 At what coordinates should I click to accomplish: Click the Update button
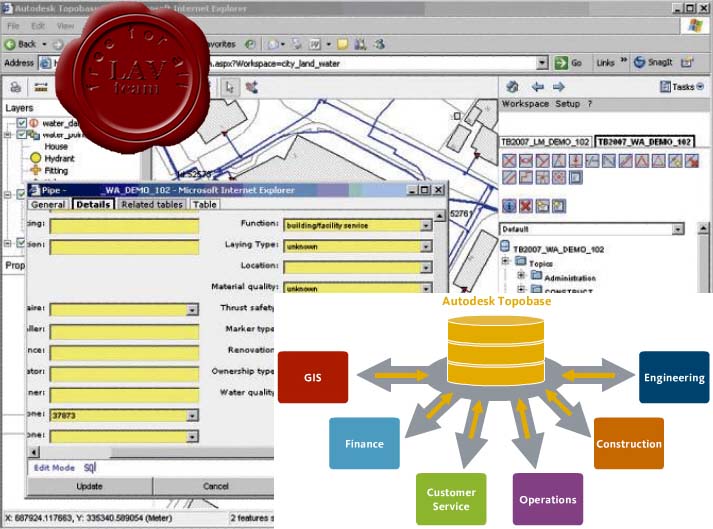coord(90,486)
